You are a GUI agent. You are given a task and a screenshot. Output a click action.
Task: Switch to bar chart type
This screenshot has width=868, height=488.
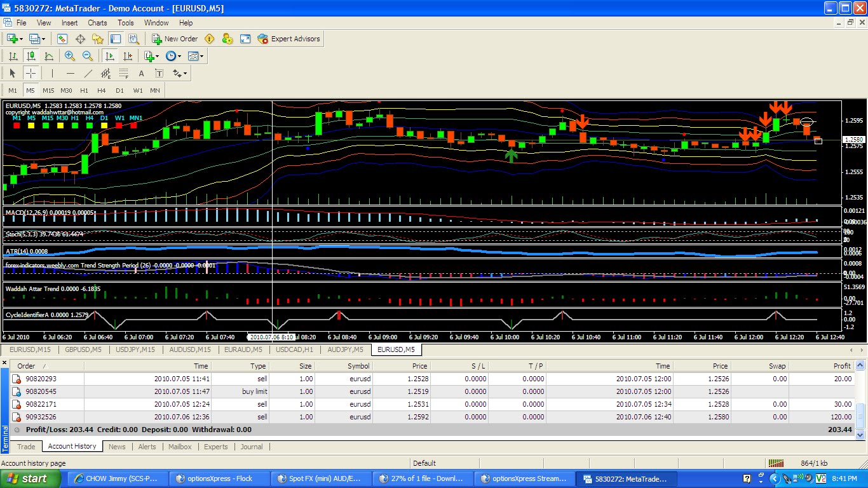[x=13, y=56]
